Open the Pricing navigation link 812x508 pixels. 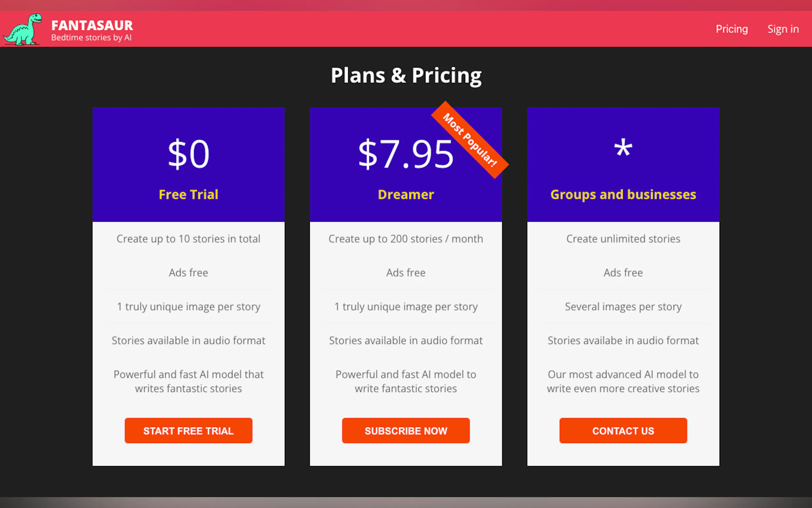[x=731, y=29]
